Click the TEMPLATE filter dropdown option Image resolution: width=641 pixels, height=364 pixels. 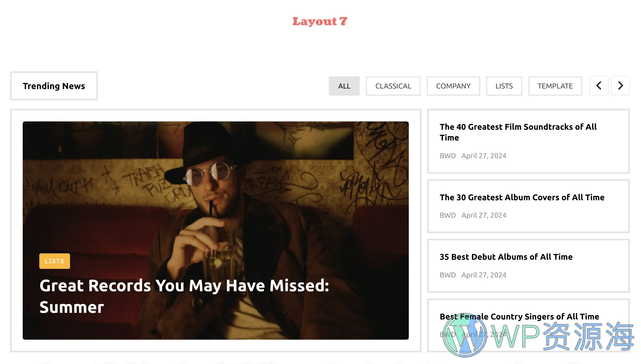555,86
